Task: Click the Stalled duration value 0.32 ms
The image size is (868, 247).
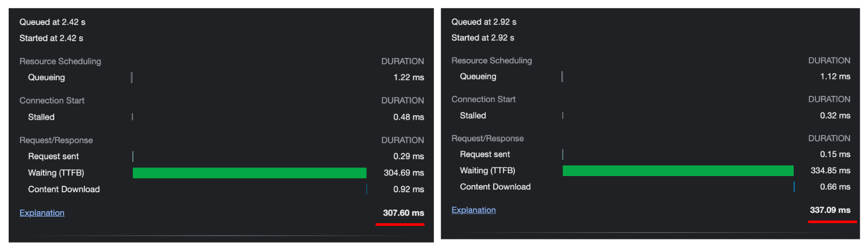Action: point(835,115)
